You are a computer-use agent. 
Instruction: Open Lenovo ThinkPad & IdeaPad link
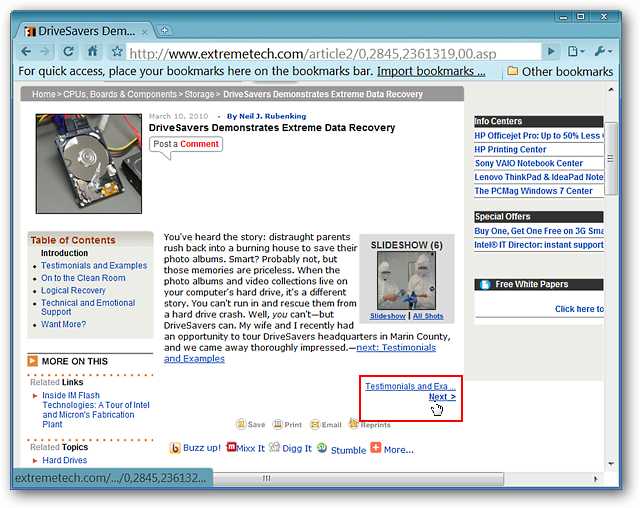pyautogui.click(x=539, y=177)
